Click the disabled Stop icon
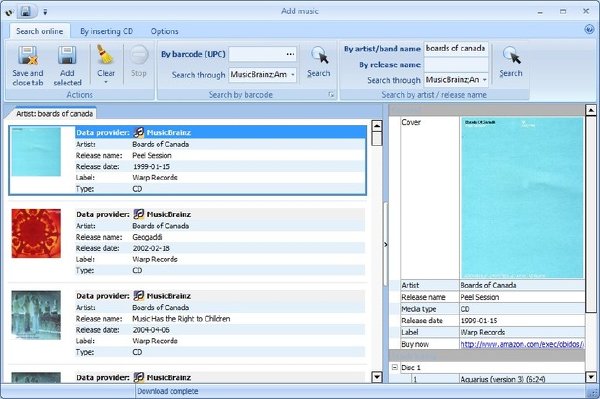600x399 pixels. [139, 55]
